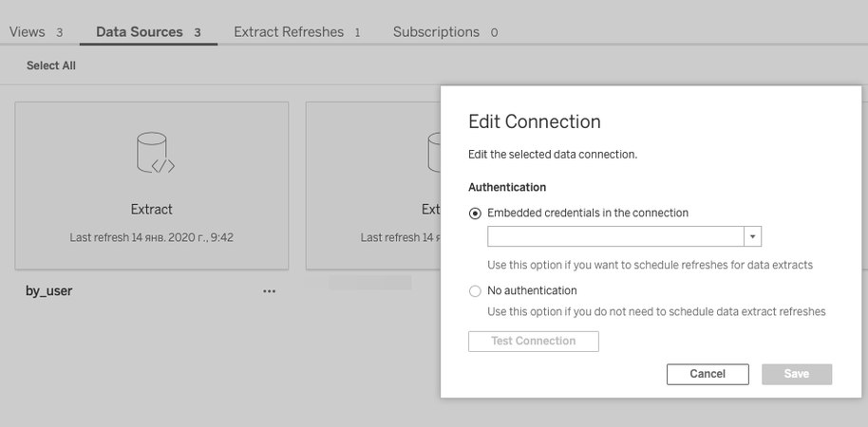Expand the embedded credentials dropdown arrow

click(753, 236)
